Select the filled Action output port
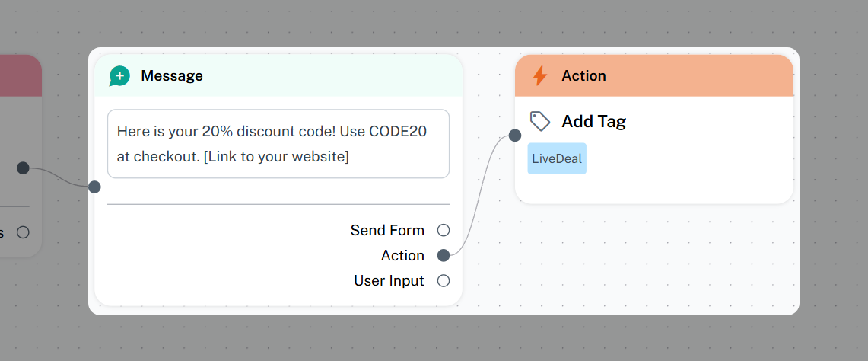The width and height of the screenshot is (868, 361). tap(444, 255)
